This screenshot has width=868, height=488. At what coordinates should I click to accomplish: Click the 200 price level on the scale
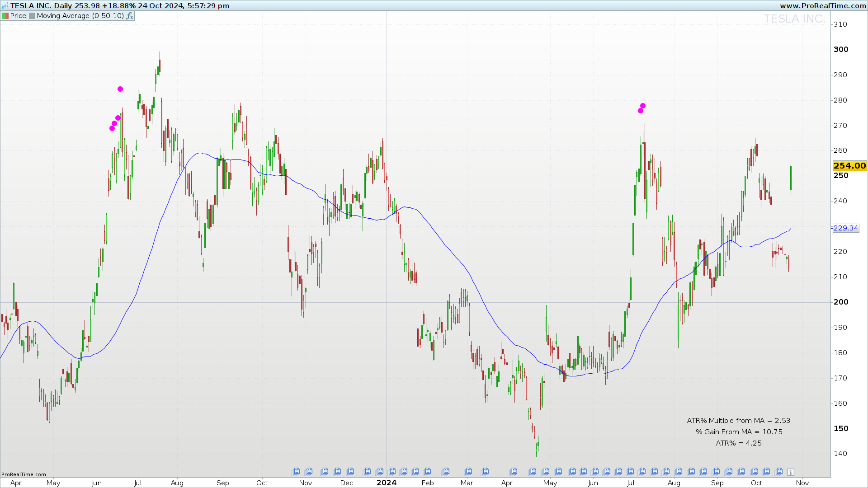[841, 302]
